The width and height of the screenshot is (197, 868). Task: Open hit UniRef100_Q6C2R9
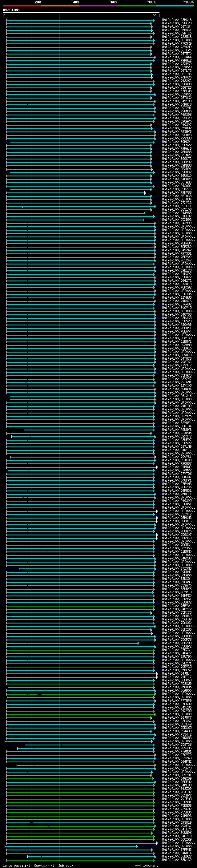coord(176,839)
